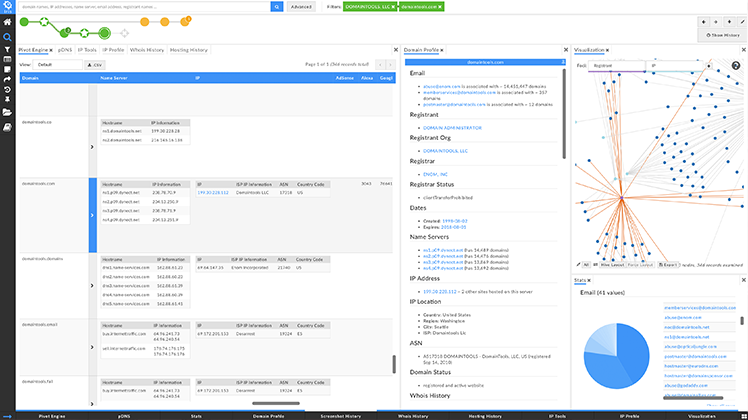Switch to the Whois History tab

147,50
